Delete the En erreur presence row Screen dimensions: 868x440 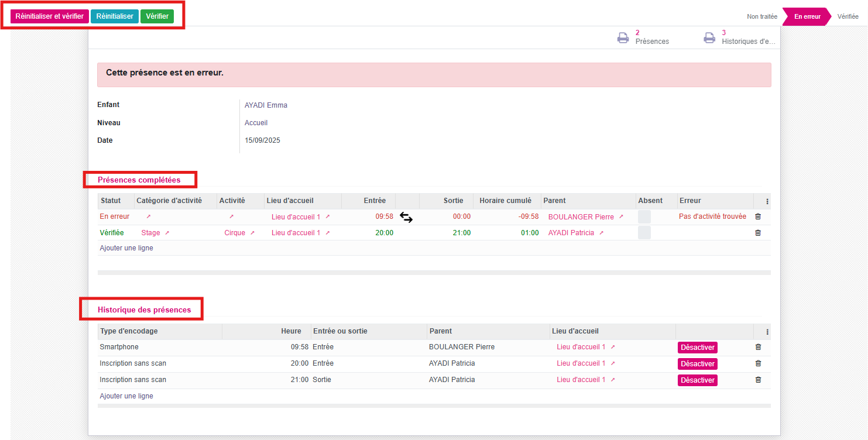[x=758, y=216]
